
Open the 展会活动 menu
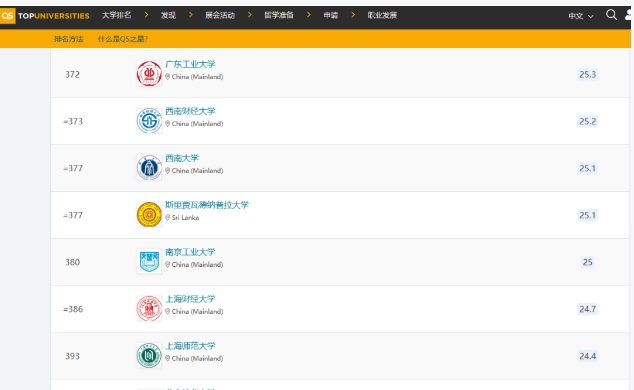(220, 15)
